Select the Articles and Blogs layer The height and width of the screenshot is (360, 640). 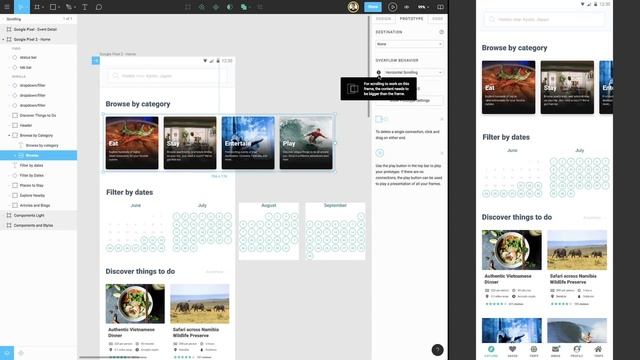(x=38, y=205)
